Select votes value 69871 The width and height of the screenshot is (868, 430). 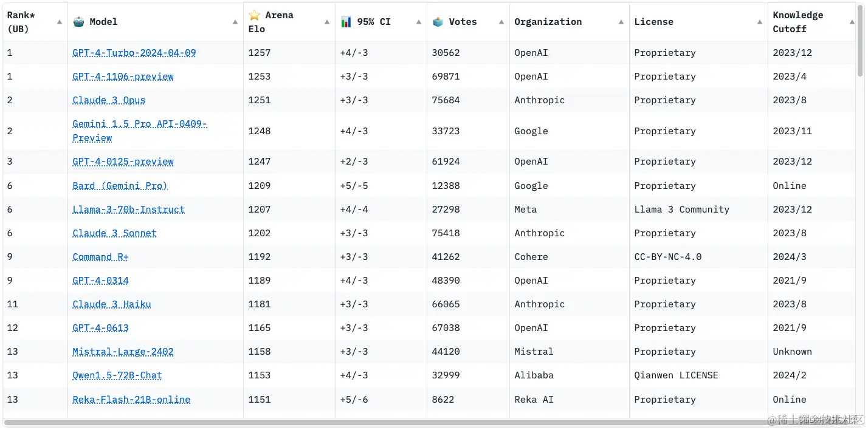pos(446,77)
